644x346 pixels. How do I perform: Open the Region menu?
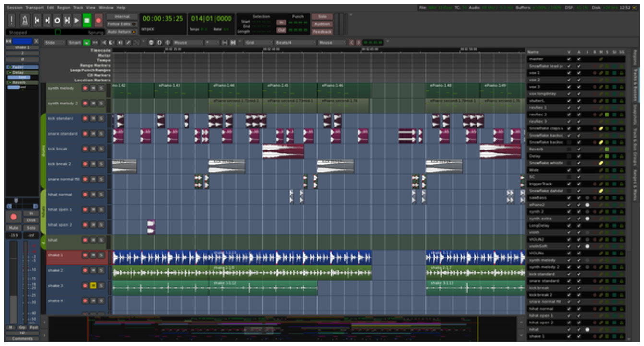[63, 8]
